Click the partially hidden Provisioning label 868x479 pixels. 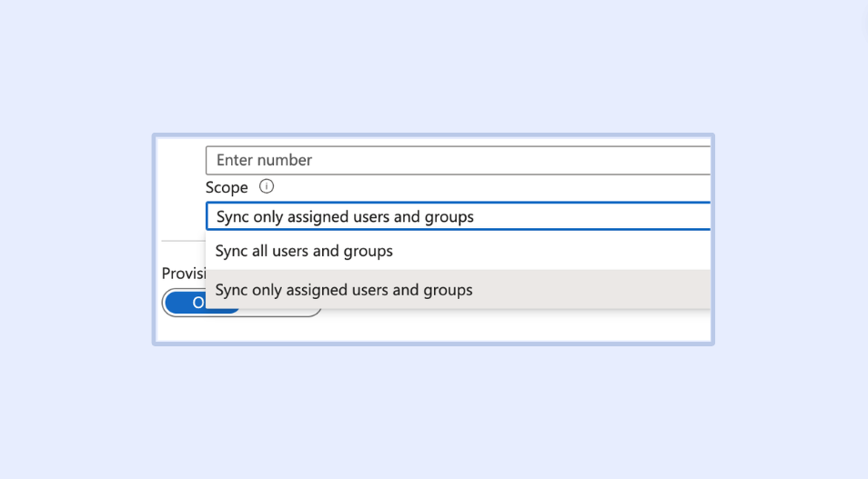click(x=182, y=274)
